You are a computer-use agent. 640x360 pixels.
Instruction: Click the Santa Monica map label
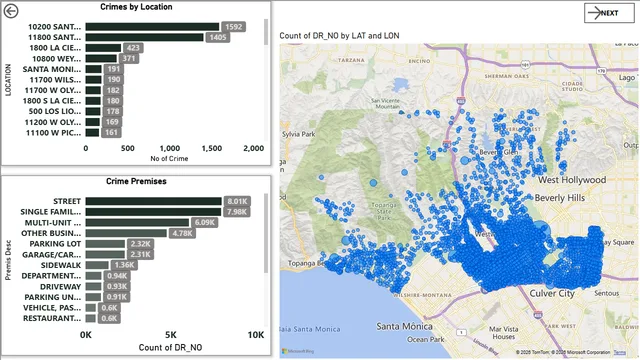coord(404,327)
